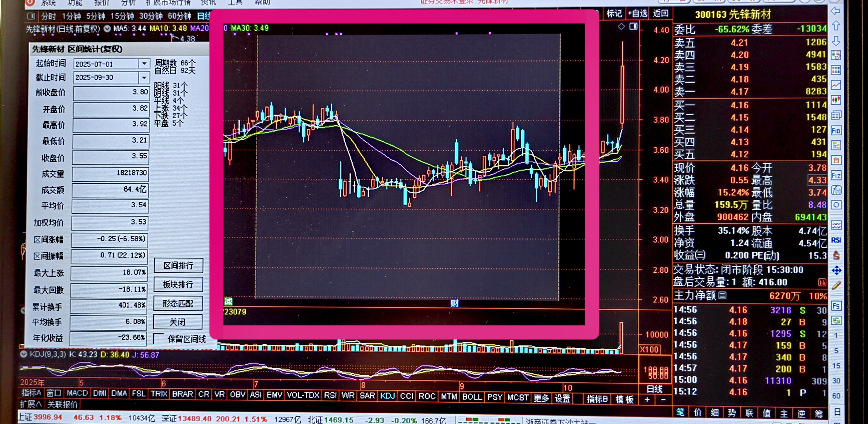Click the four-way move arrows icon
Screen dimensions: 868x424
(x=836, y=270)
